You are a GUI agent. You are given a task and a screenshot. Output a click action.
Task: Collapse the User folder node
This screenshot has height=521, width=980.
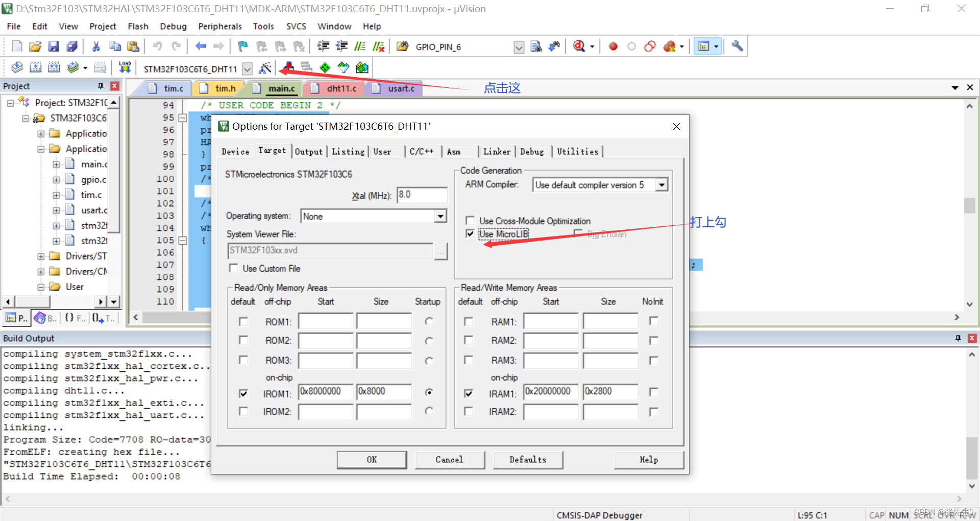[41, 287]
